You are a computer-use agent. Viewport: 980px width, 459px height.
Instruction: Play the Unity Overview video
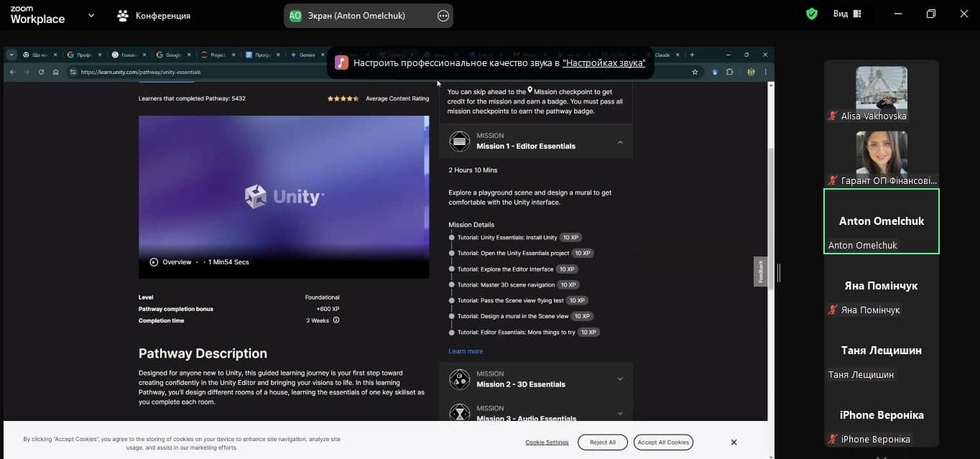tap(154, 262)
